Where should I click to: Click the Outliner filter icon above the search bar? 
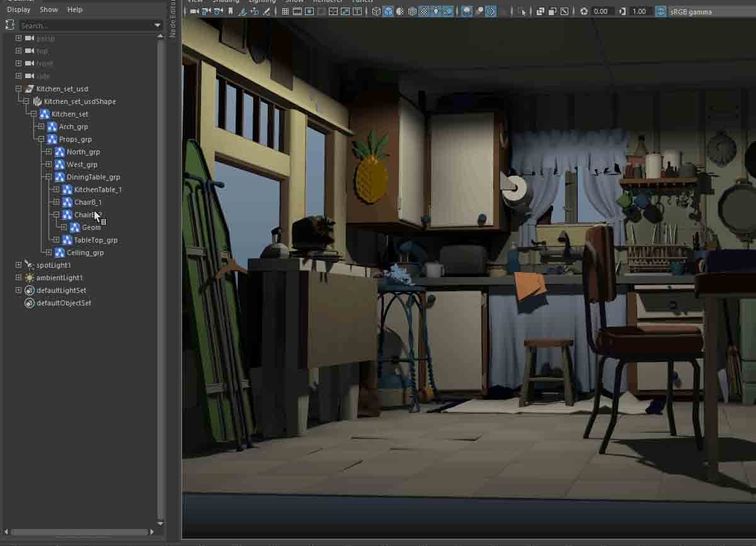click(9, 24)
